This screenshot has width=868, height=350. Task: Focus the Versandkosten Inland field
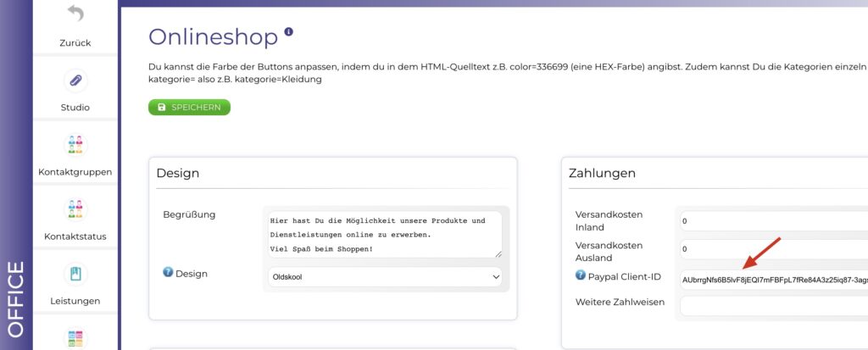point(771,220)
